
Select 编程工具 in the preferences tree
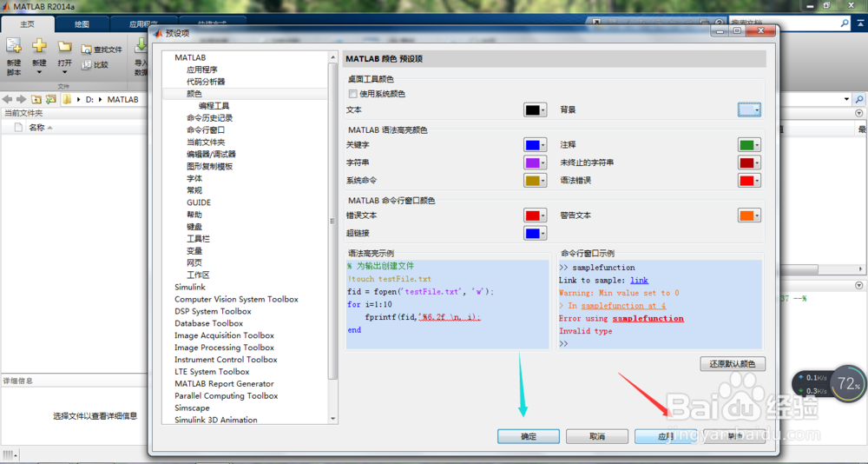pyautogui.click(x=214, y=106)
